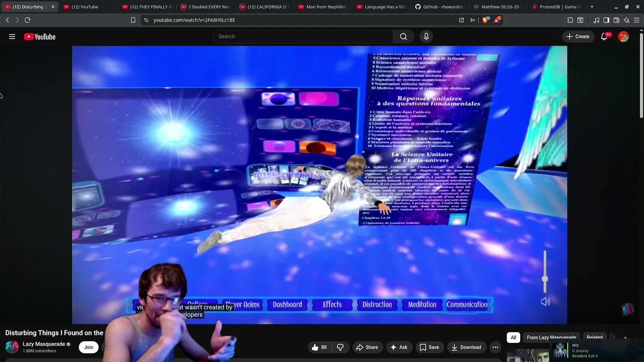644x362 pixels.
Task: Click the page vertical scrollbar
Action: [641, 74]
